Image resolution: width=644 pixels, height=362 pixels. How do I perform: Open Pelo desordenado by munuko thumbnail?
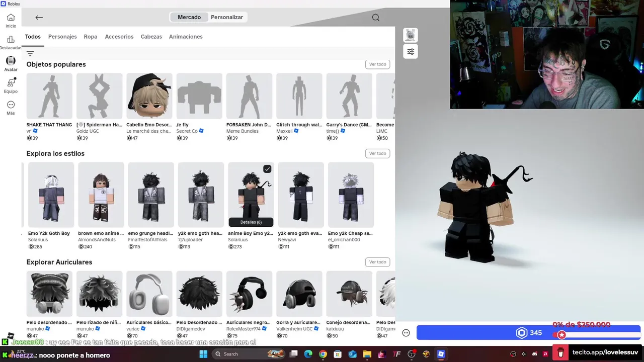click(49, 294)
